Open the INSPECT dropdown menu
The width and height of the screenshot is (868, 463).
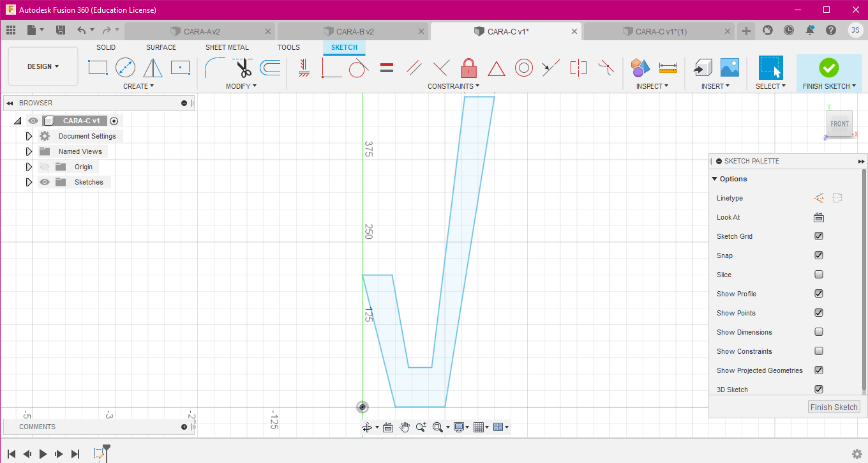[x=652, y=86]
